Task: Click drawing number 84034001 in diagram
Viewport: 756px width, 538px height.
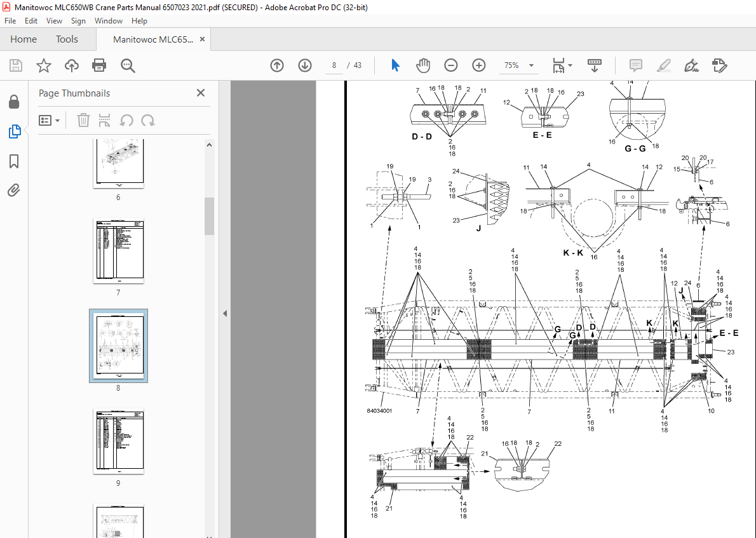Action: (379, 411)
